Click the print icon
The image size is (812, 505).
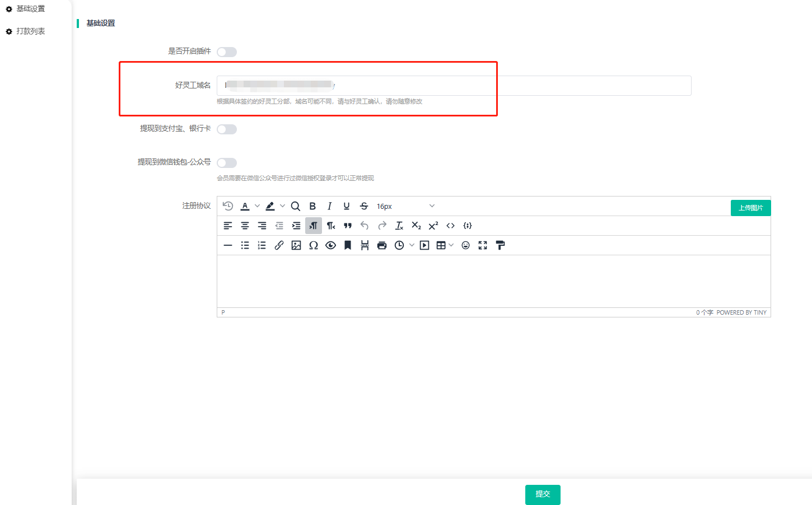382,245
